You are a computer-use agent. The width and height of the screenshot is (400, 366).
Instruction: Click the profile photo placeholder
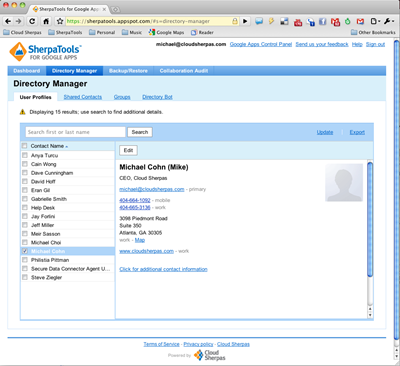(x=344, y=183)
